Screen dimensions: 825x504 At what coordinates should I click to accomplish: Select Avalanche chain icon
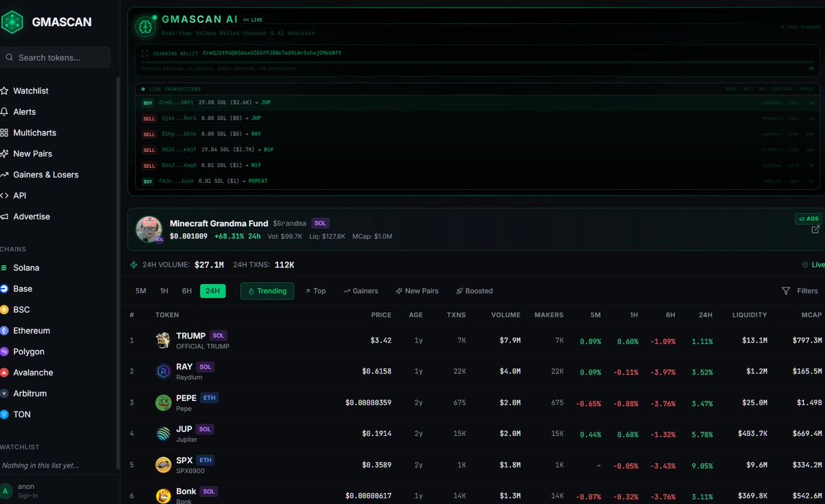[x=4, y=373]
